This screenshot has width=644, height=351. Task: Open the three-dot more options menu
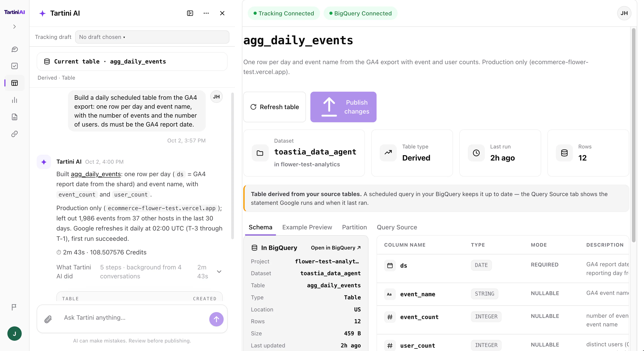pos(206,13)
